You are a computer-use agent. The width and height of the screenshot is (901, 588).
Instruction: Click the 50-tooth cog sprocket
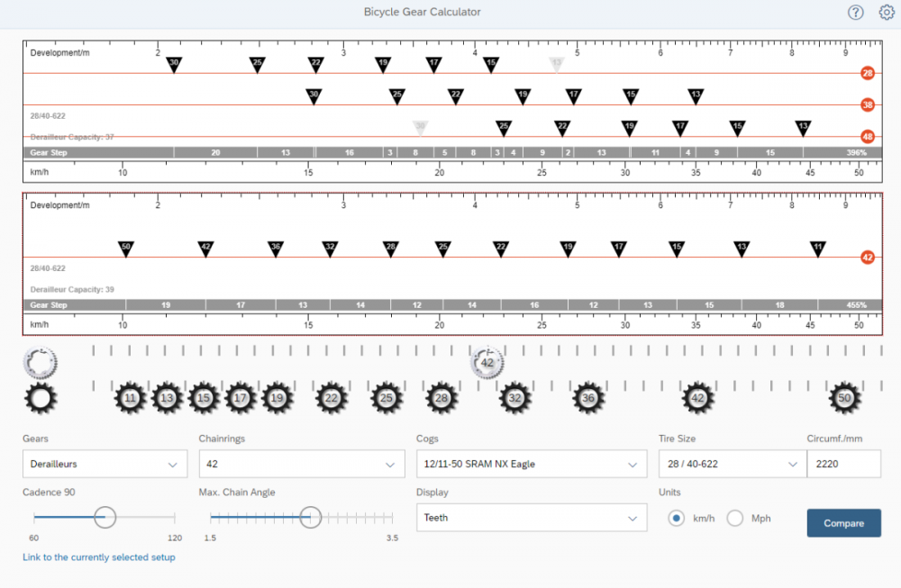[844, 398]
